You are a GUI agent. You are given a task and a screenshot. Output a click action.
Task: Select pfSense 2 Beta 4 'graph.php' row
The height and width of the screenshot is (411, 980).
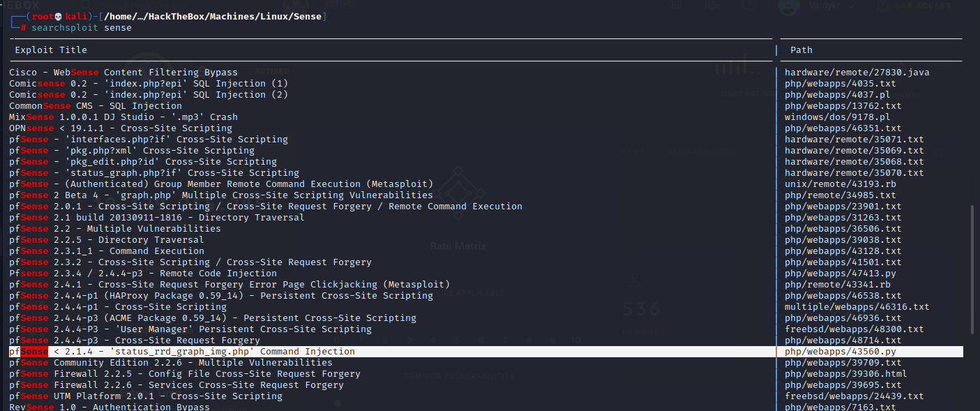pyautogui.click(x=221, y=195)
